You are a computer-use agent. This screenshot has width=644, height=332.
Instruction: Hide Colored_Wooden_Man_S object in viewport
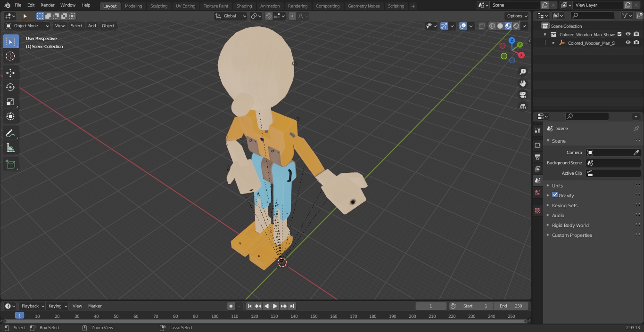point(628,43)
